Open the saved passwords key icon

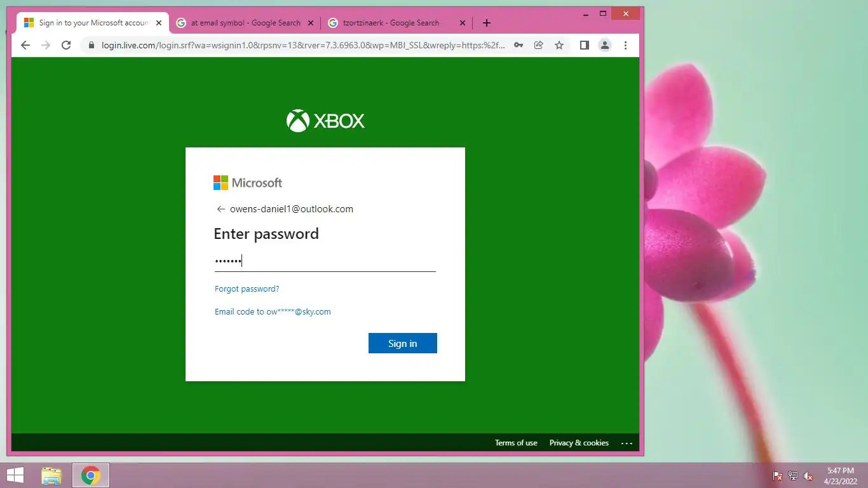click(x=519, y=45)
